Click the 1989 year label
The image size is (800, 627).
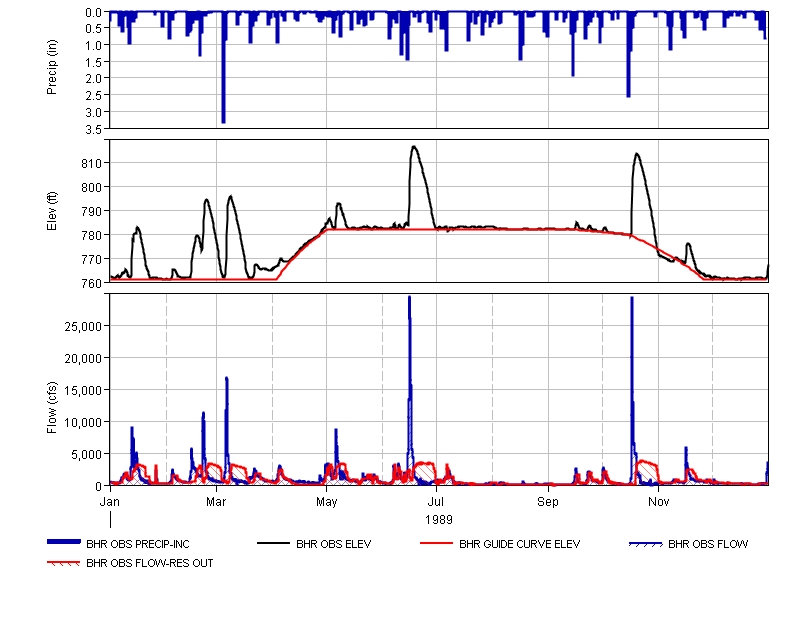[439, 520]
